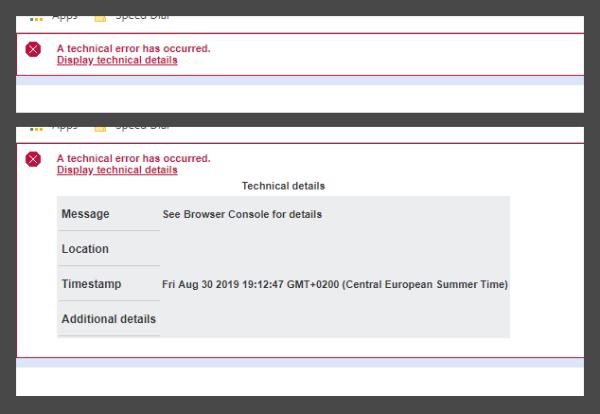Click the Additional details row label
The height and width of the screenshot is (414, 600).
click(108, 319)
